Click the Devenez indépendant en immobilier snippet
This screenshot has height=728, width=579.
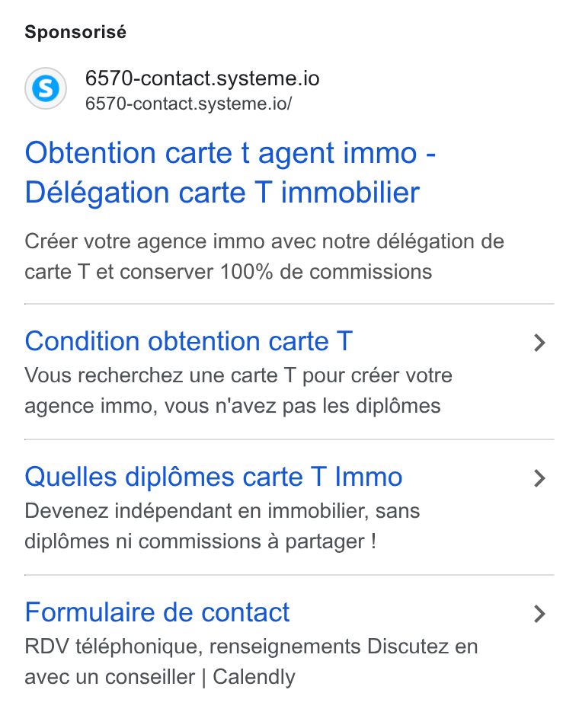tap(222, 526)
